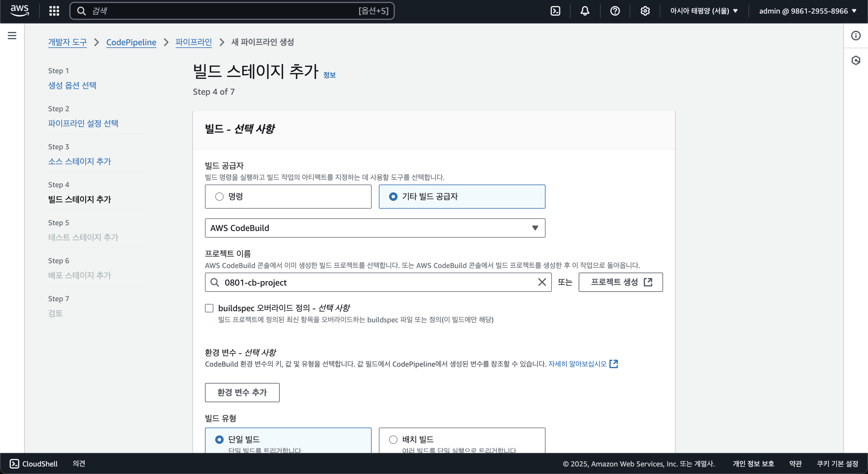Click the 환경 변수 추가 button
The width and height of the screenshot is (868, 474).
tap(242, 392)
